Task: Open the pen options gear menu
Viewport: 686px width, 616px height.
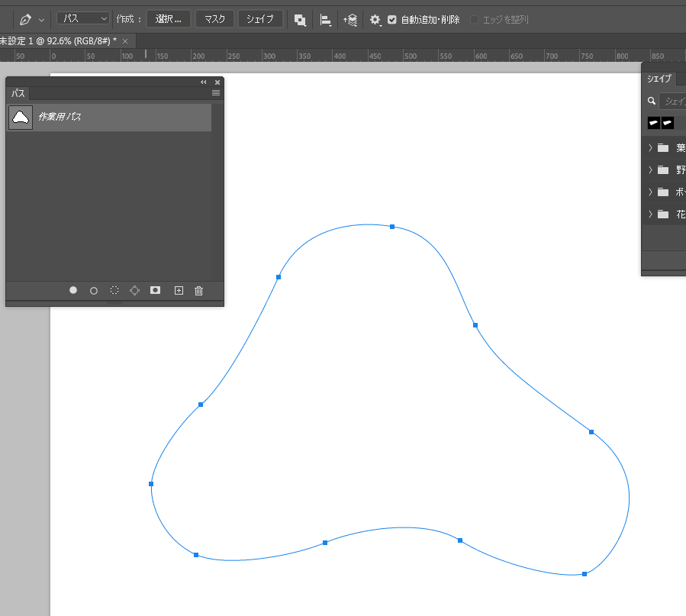Action: click(x=375, y=20)
